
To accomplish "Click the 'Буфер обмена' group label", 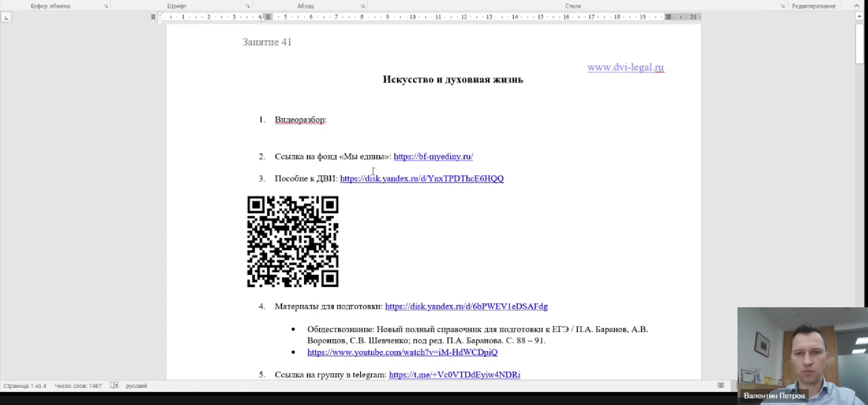I will point(50,6).
